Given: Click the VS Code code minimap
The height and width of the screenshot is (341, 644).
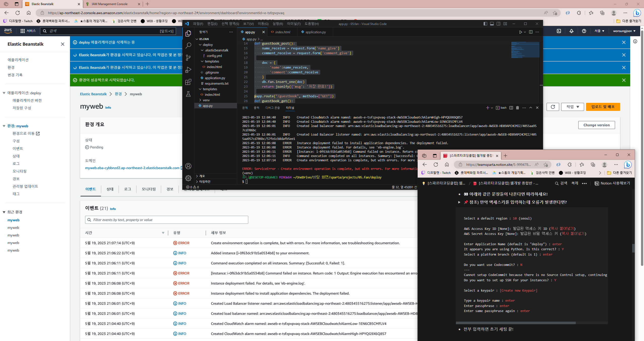Looking at the screenshot, I should click(x=525, y=50).
